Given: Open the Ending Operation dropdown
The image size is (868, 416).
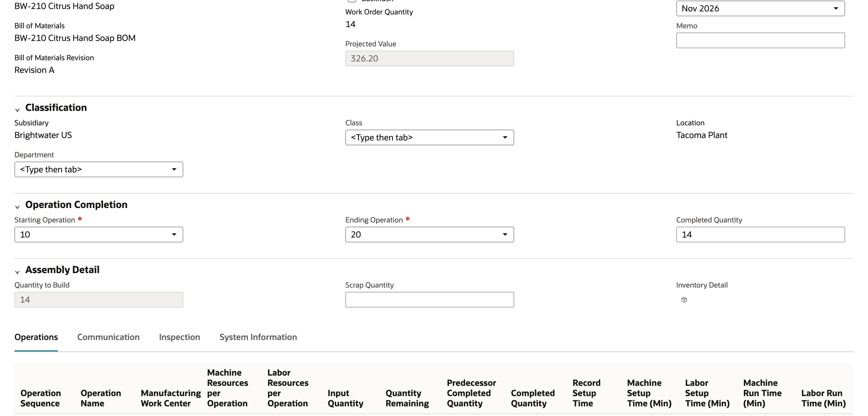Looking at the screenshot, I should [x=429, y=234].
